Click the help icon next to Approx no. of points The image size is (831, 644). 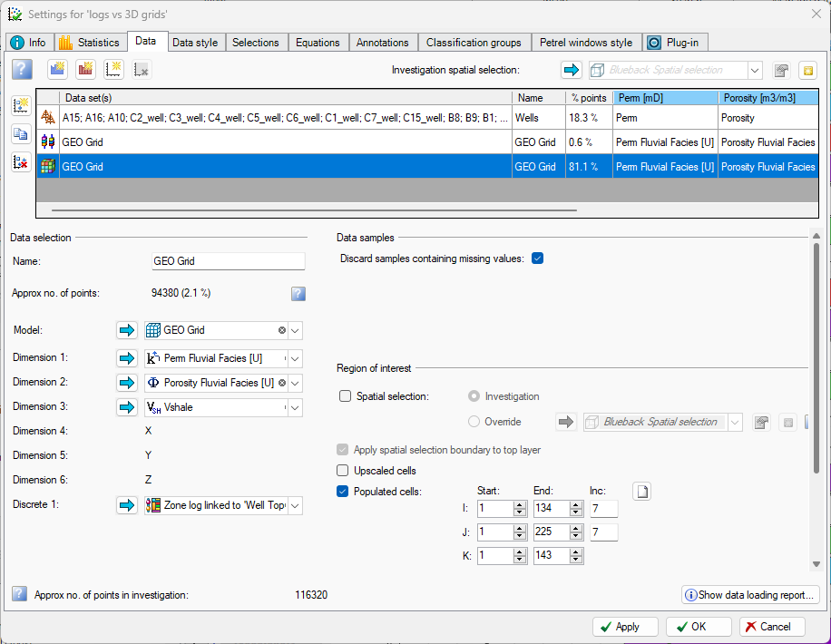(298, 294)
